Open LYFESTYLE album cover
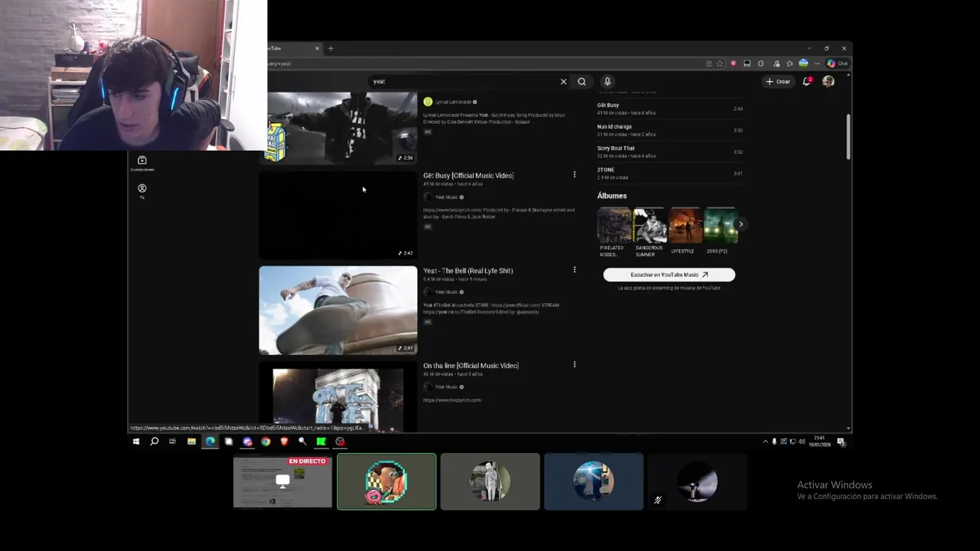This screenshot has width=980, height=551. click(685, 226)
